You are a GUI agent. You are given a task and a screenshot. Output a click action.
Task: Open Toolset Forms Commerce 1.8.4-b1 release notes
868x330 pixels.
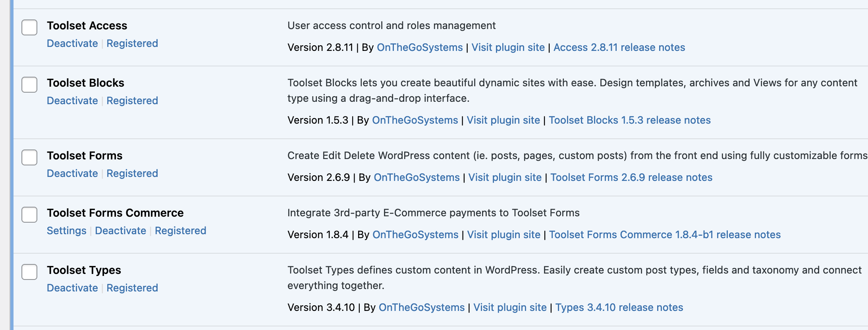[665, 235]
